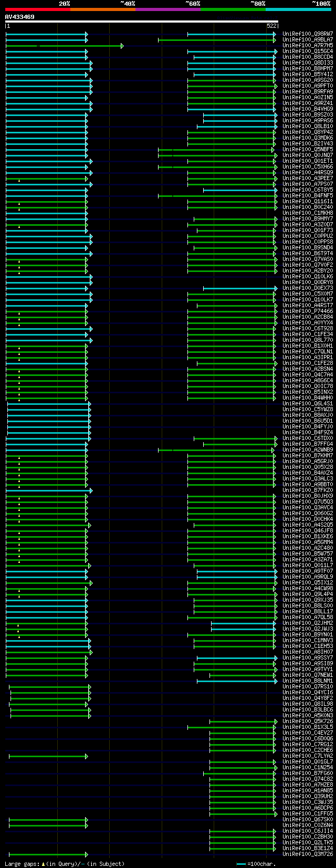The height and width of the screenshot is (868, 336).
Task: Open UniRef100_B9HMY7 entry
Action: point(308,218)
